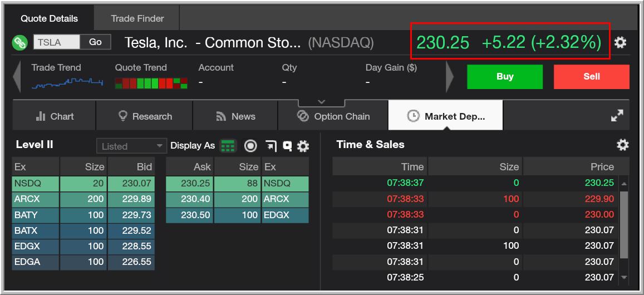The image size is (644, 295).
Task: Select the 230.07 bid price cell
Action: tap(131, 184)
